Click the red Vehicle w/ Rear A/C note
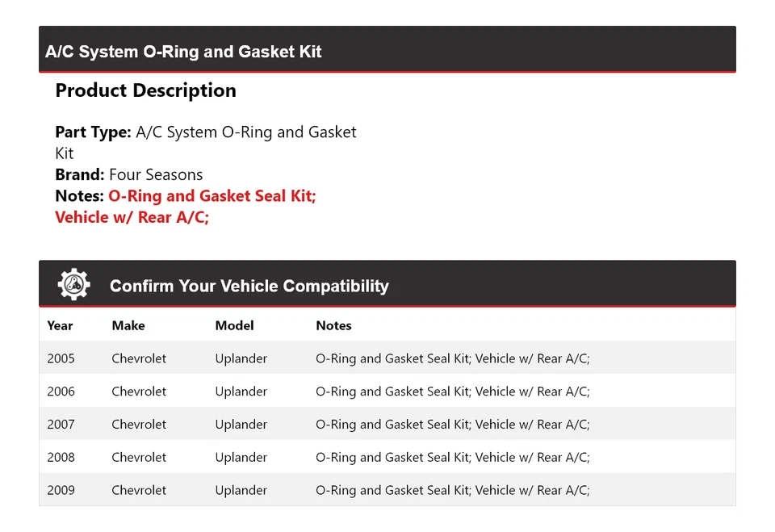The height and width of the screenshot is (532, 775). (x=132, y=217)
